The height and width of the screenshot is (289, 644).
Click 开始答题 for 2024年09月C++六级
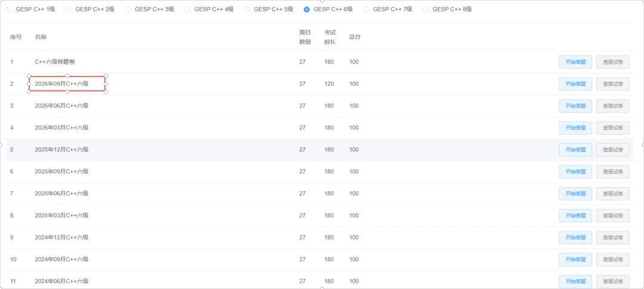coord(575,259)
